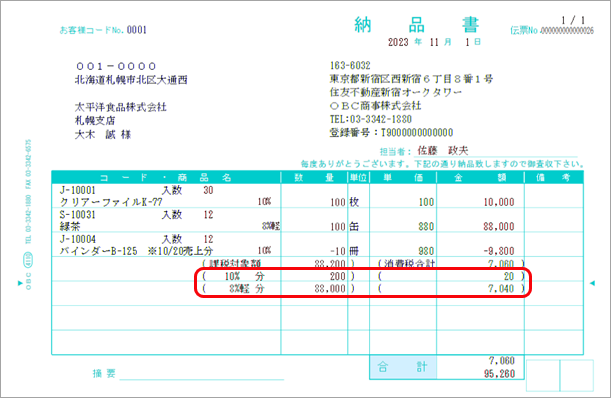Click quantity -10 in バインダー row
The image size is (611, 398).
point(338,251)
